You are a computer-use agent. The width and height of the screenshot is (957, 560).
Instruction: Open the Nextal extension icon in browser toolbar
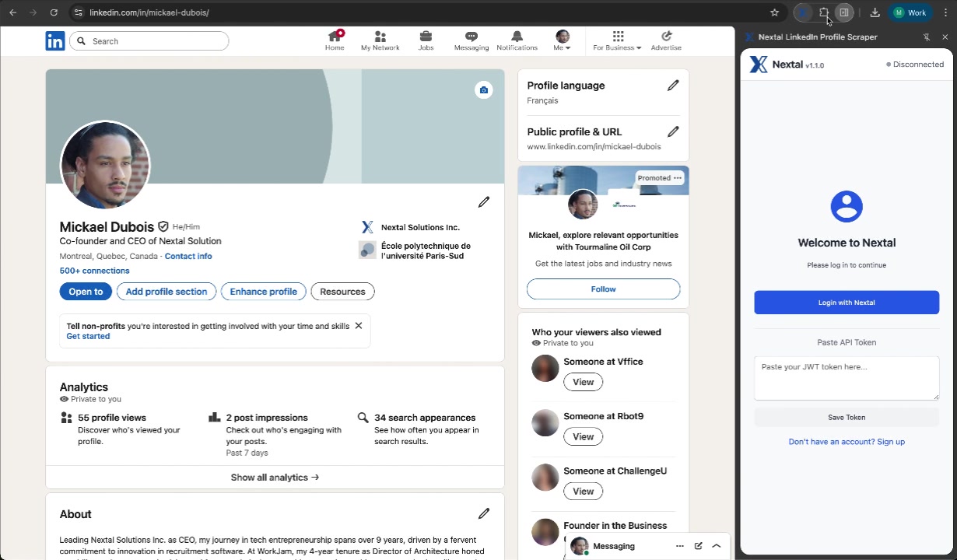pyautogui.click(x=803, y=12)
